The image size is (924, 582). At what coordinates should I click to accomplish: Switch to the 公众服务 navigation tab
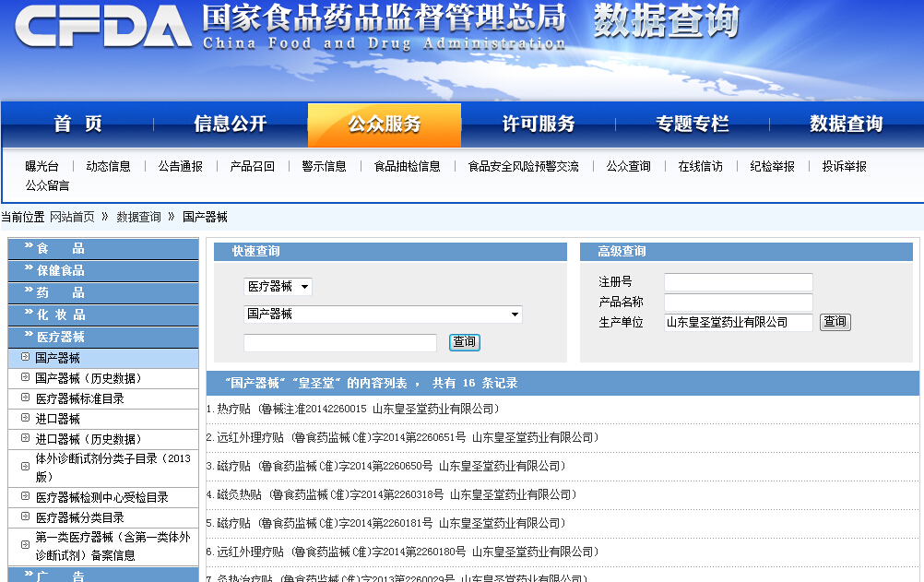[384, 124]
